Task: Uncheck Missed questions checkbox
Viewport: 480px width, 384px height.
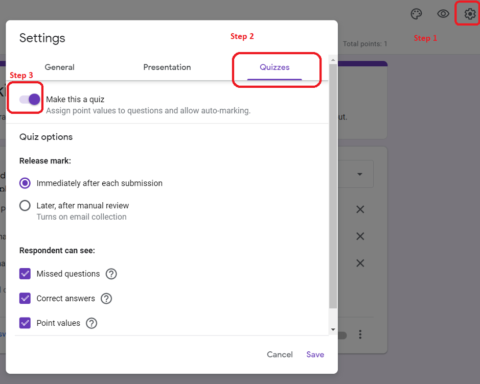Action: click(x=25, y=274)
